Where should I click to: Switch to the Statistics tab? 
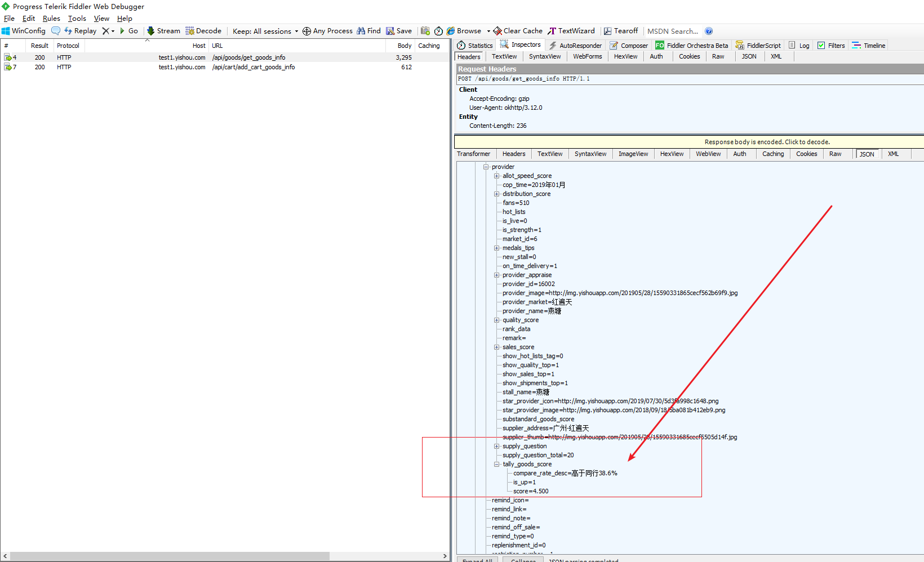pyautogui.click(x=475, y=46)
